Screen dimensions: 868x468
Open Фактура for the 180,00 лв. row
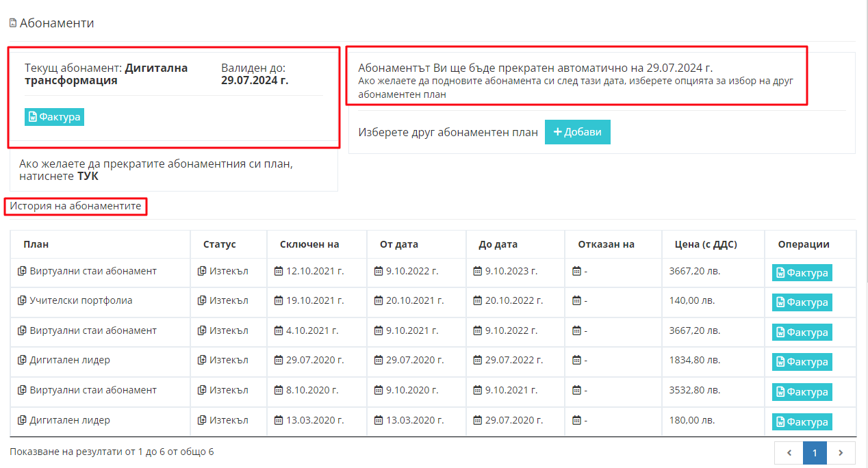click(802, 421)
